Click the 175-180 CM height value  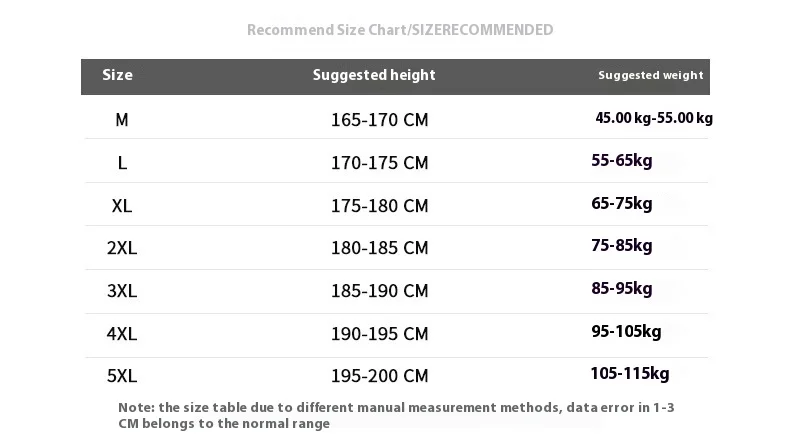click(379, 206)
